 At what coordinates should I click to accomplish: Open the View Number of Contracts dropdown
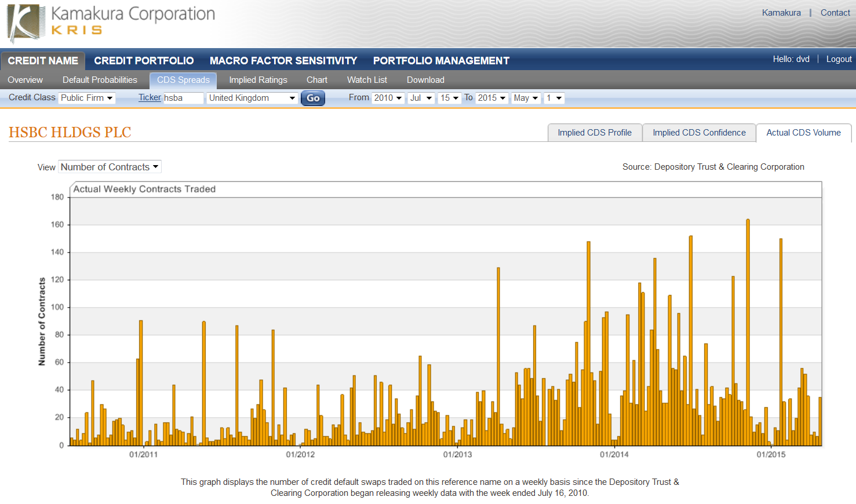click(x=110, y=166)
